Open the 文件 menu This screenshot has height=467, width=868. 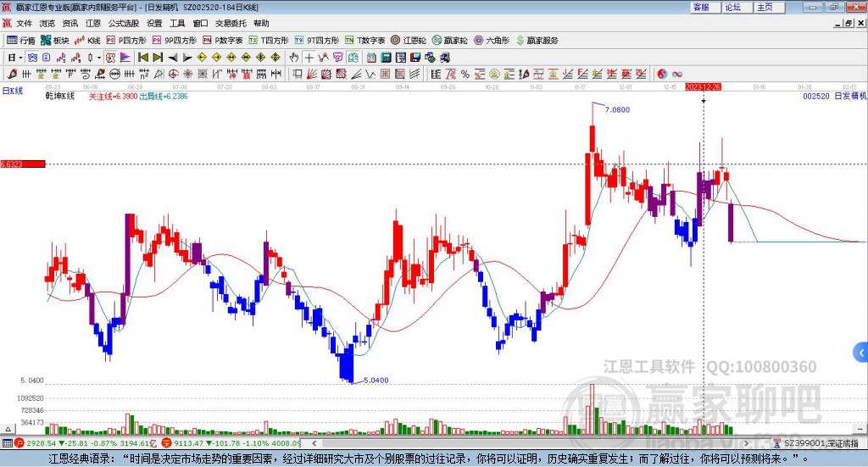tap(25, 23)
